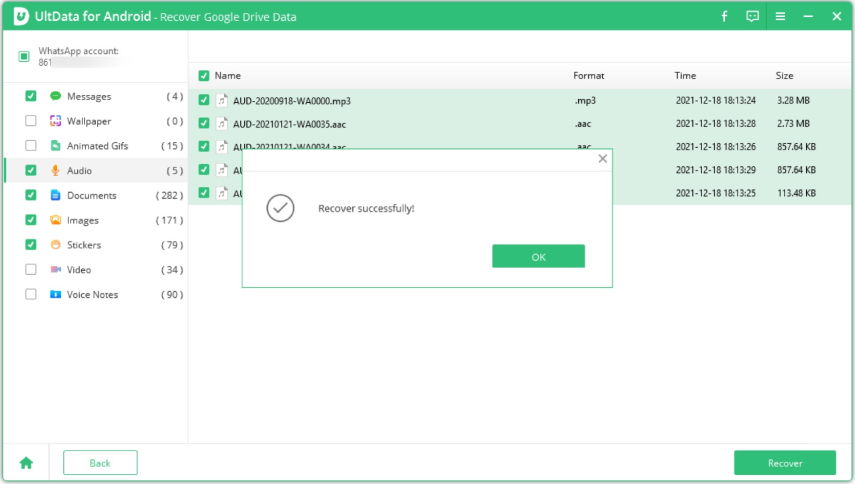Select the Voice Notes category label
Image resolution: width=855 pixels, height=484 pixels.
pyautogui.click(x=92, y=294)
